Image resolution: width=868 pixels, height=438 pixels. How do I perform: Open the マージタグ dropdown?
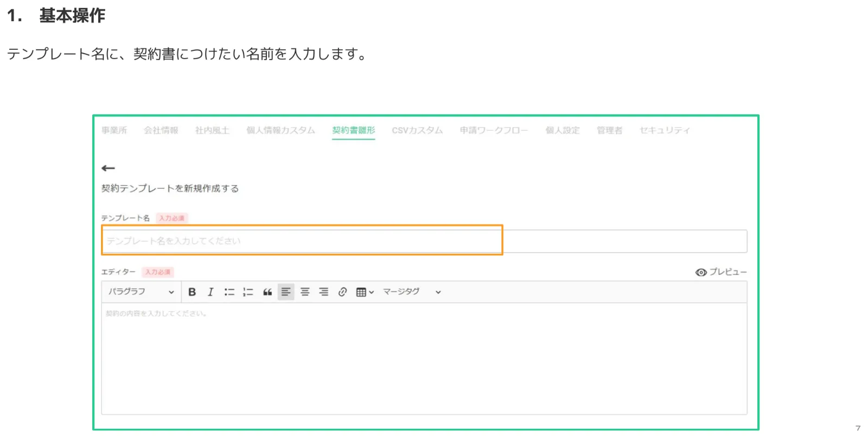click(x=412, y=292)
